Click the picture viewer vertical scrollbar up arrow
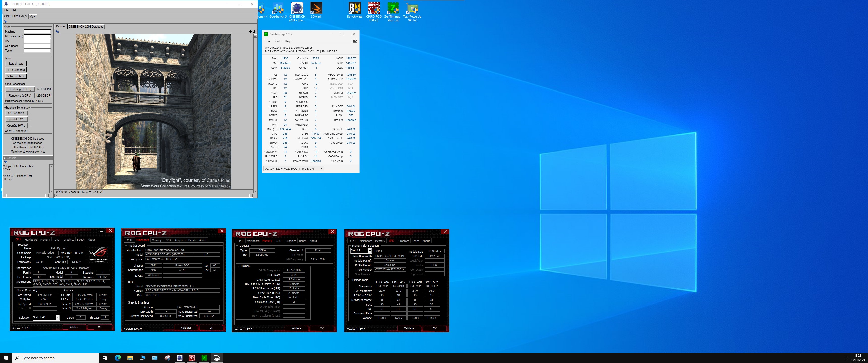 click(x=255, y=36)
